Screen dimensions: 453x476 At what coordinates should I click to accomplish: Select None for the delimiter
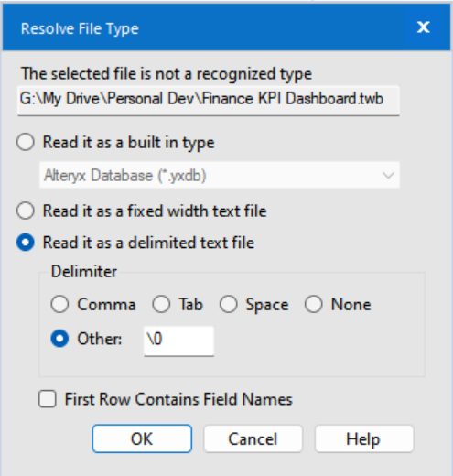314,304
